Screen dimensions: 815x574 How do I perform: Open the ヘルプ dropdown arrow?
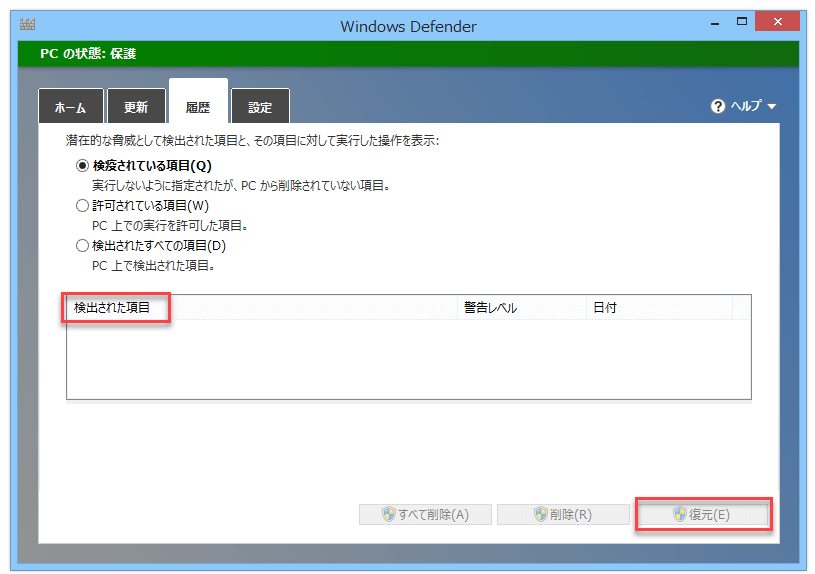tap(772, 107)
